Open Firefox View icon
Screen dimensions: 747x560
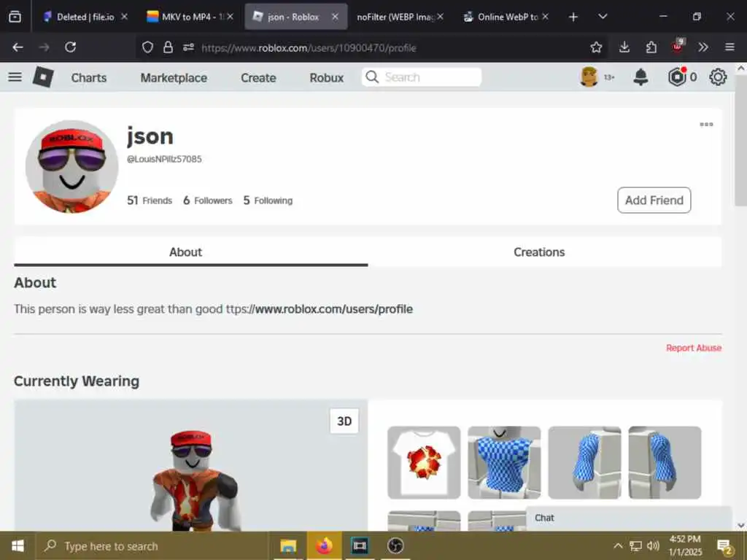(15, 17)
